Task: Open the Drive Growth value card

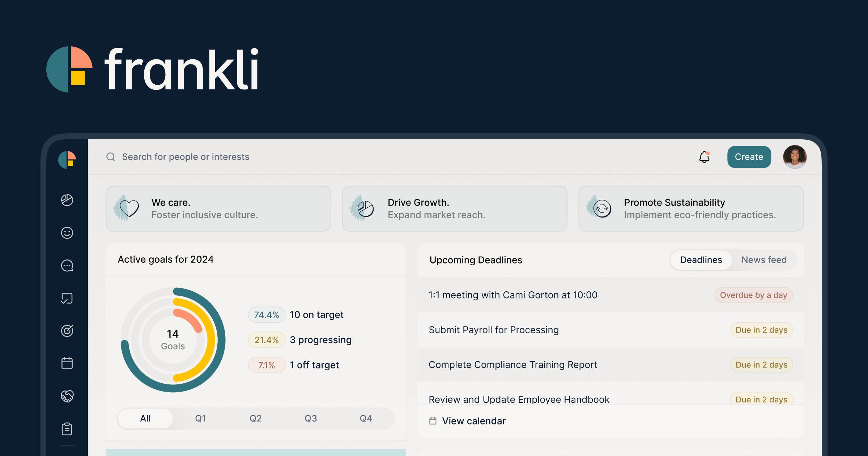Action: [x=454, y=209]
